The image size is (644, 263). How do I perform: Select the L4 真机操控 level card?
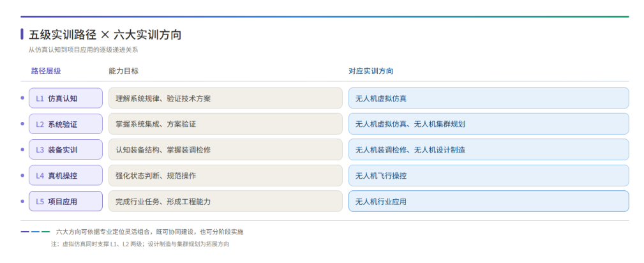(66, 176)
